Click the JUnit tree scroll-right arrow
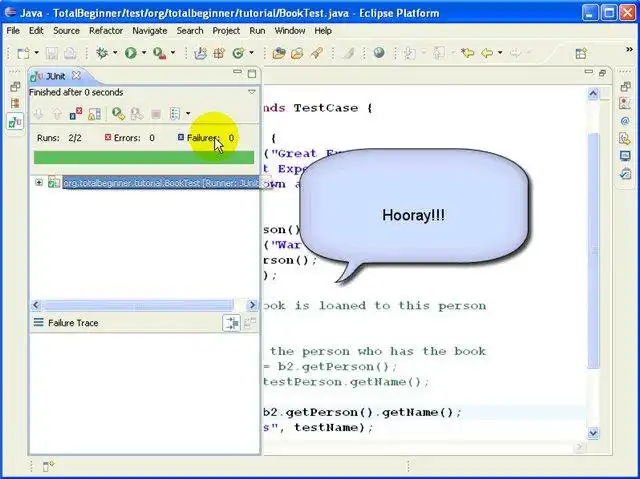 pos(253,305)
